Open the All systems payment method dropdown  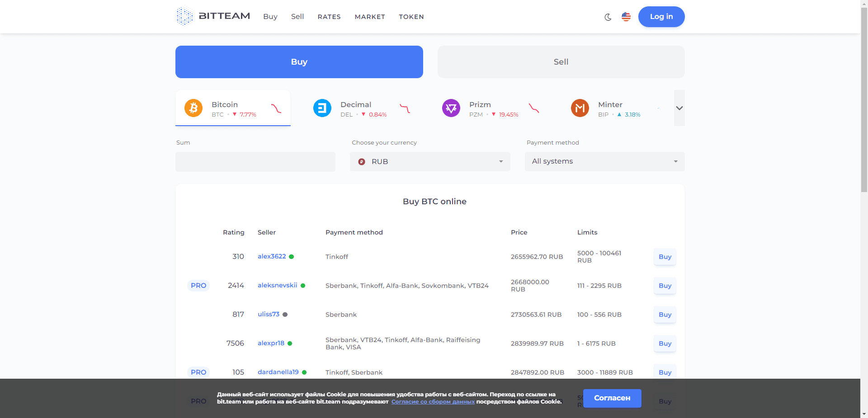coord(604,161)
